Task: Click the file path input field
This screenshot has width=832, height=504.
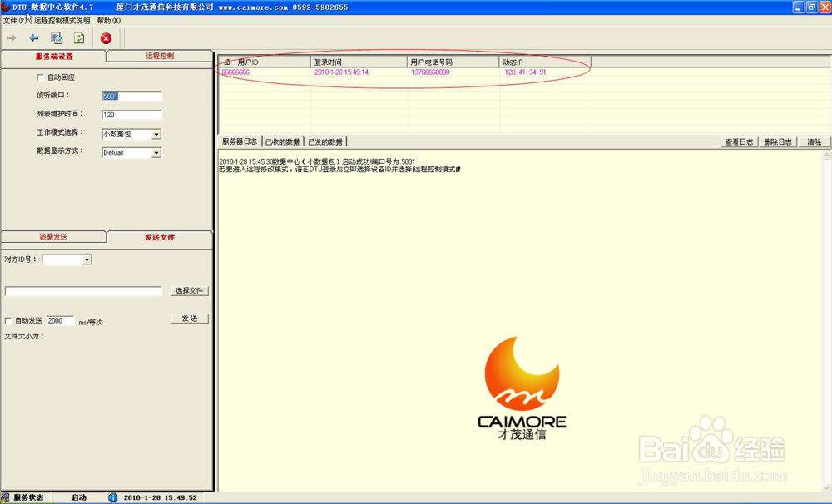Action: tap(83, 291)
